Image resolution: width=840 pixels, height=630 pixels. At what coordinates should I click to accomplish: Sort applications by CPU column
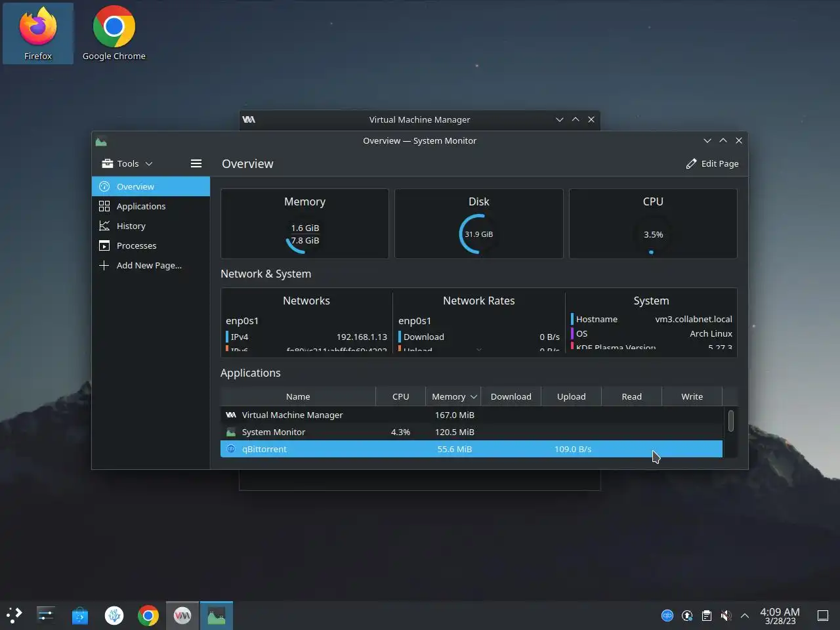400,396
